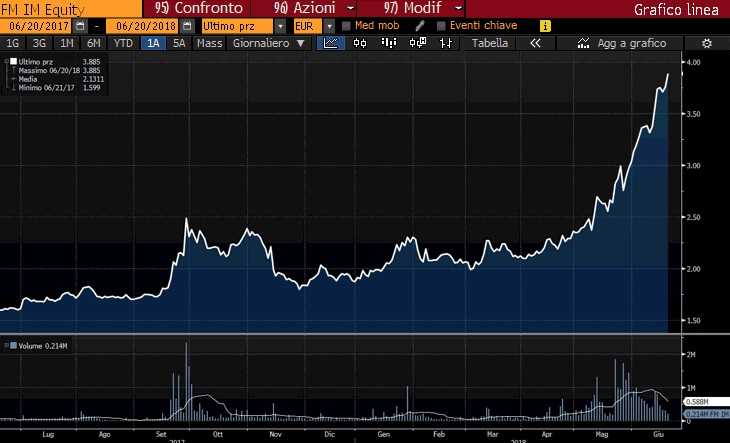Expand the Modif menu arrow
Viewport: 730px width, 443px height.
coord(459,8)
